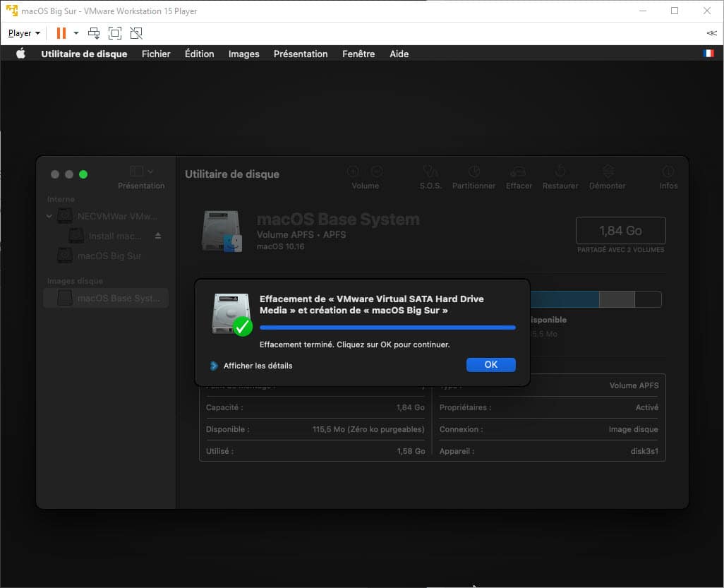Image resolution: width=724 pixels, height=588 pixels.
Task: Collapse the VMware toolbar with the double chevron
Action: 711,33
